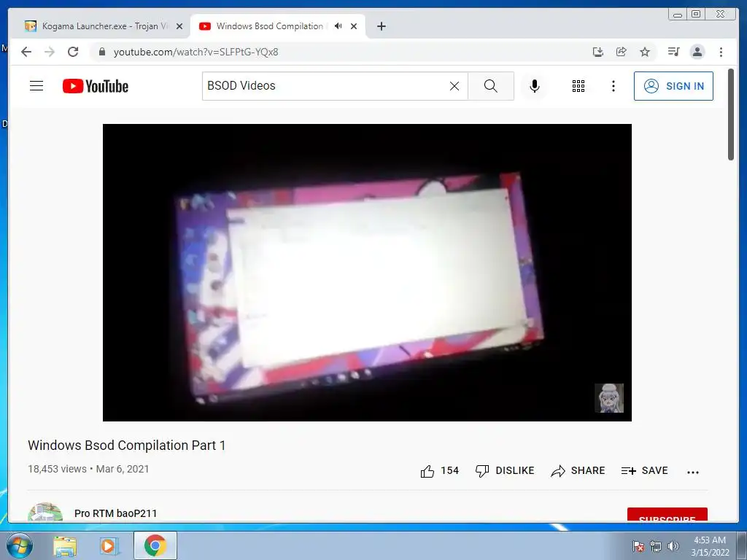View site info via padlock icon
This screenshot has width=747, height=560.
click(101, 52)
